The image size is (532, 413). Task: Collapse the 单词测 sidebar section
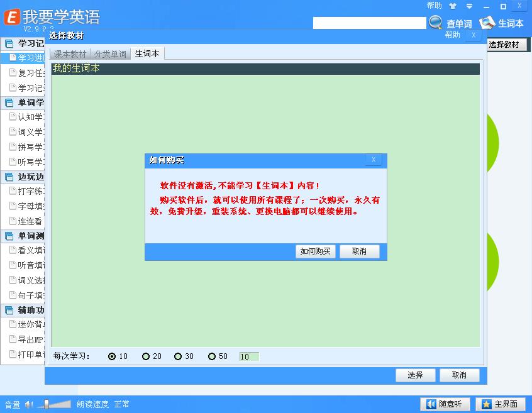click(23, 236)
